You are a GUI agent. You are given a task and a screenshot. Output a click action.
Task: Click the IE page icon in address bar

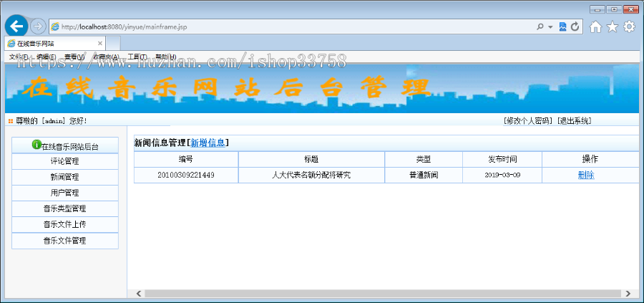click(55, 27)
